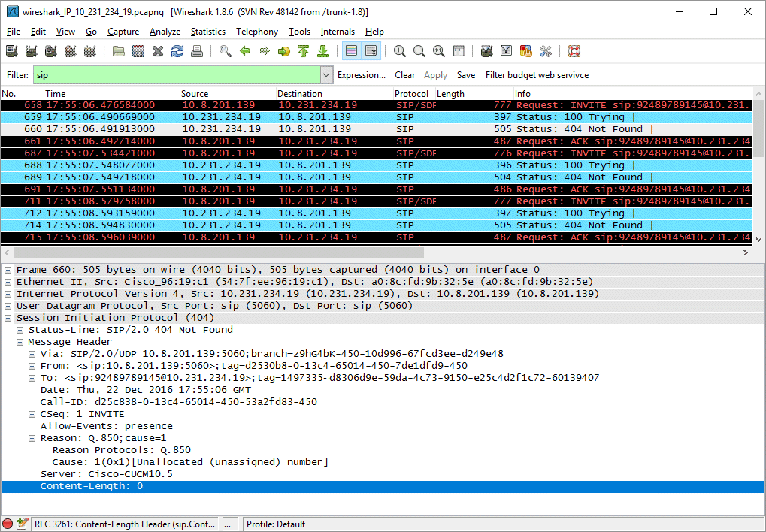Apply 'Filter budget web servivce' saved filter
Screen dimensions: 766x532
[x=537, y=75]
